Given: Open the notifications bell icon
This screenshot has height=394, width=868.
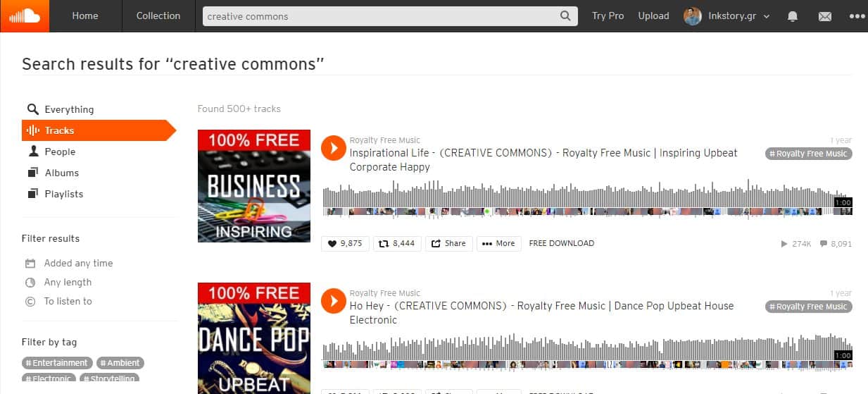Looking at the screenshot, I should 793,16.
